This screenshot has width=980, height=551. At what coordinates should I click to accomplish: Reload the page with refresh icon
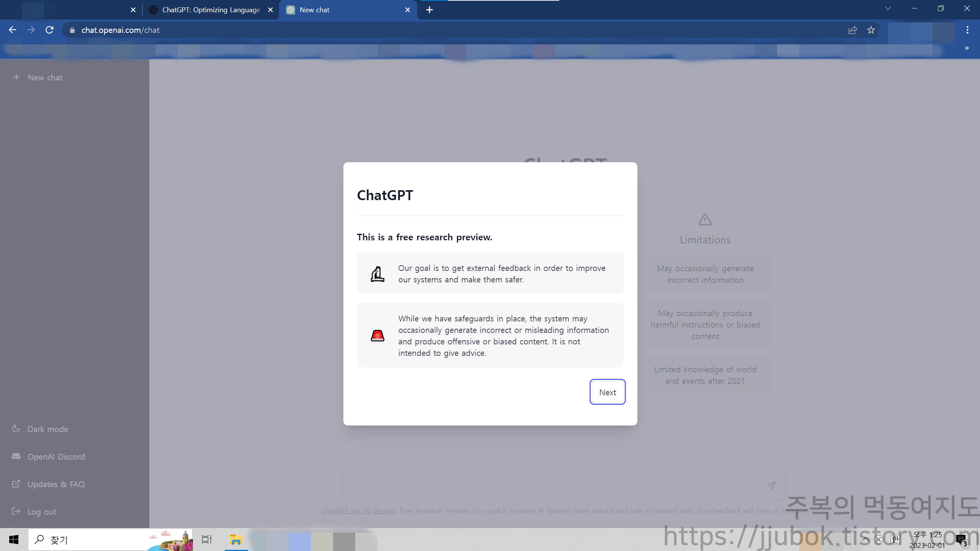click(x=49, y=30)
